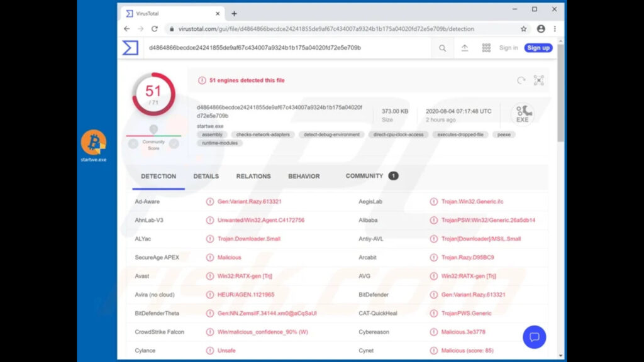
Task: Open the COMMUNITY tab
Action: (371, 176)
